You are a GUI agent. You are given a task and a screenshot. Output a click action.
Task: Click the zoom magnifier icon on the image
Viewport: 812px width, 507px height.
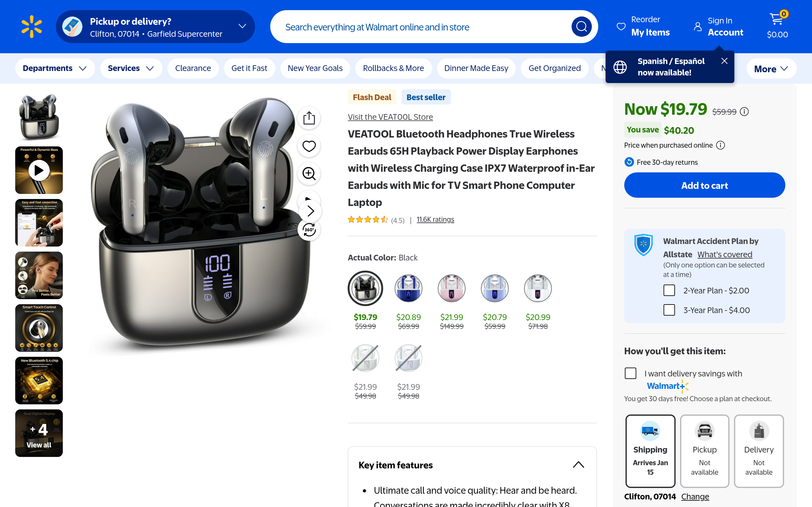309,174
